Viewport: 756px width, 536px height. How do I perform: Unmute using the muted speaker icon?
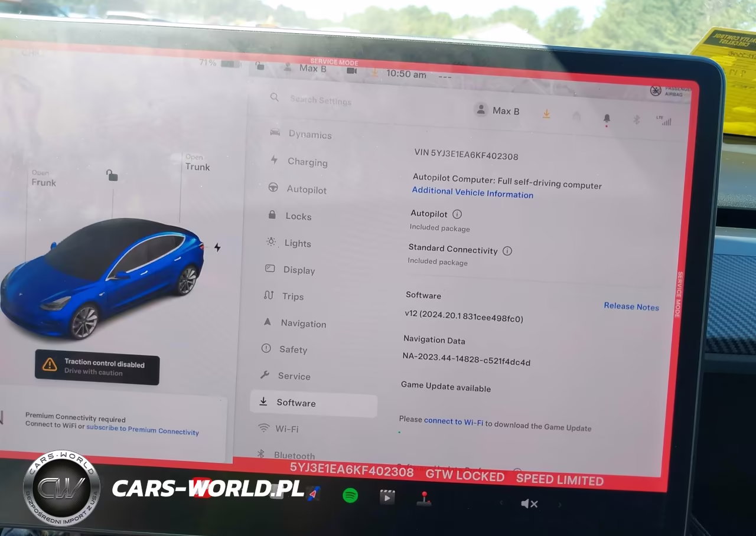pos(529,504)
